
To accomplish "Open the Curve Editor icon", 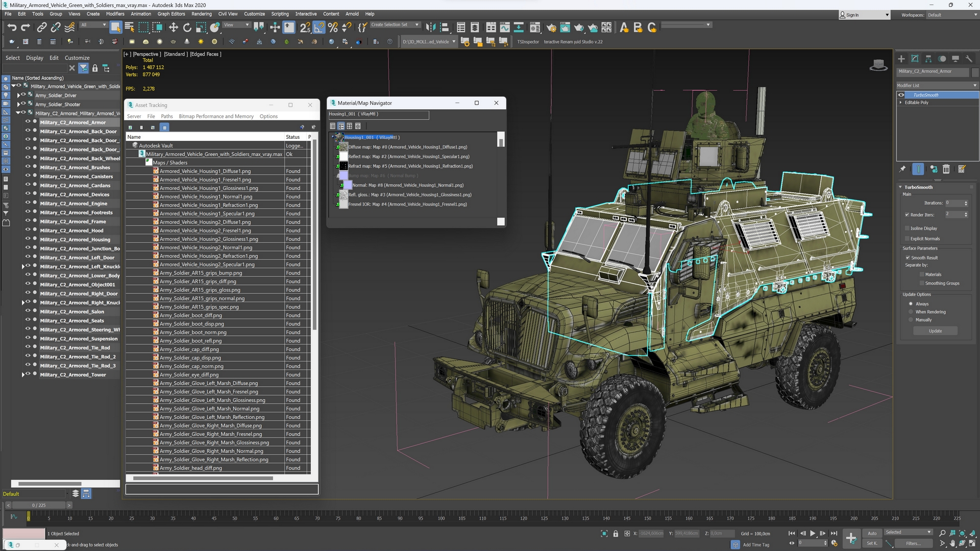I will coord(505,28).
